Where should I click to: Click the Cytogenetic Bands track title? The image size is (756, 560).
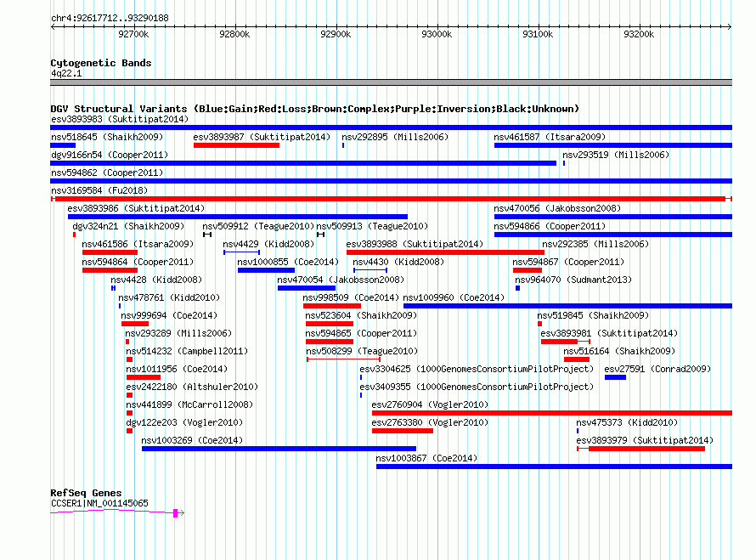[x=101, y=63]
